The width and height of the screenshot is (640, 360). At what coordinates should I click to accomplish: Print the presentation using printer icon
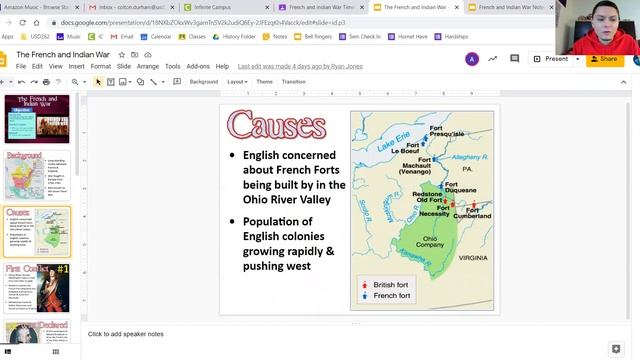click(x=46, y=82)
